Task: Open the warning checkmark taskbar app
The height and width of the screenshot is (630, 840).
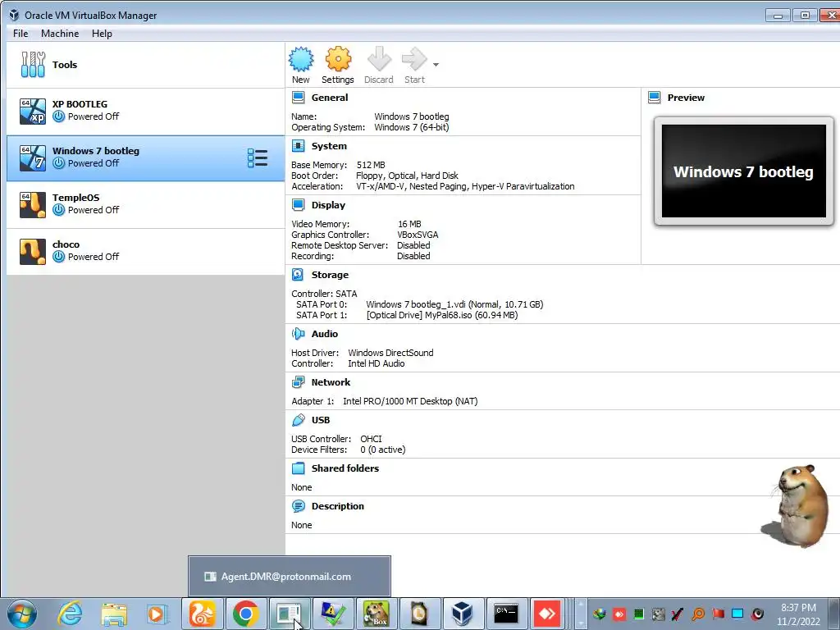Action: click(333, 614)
